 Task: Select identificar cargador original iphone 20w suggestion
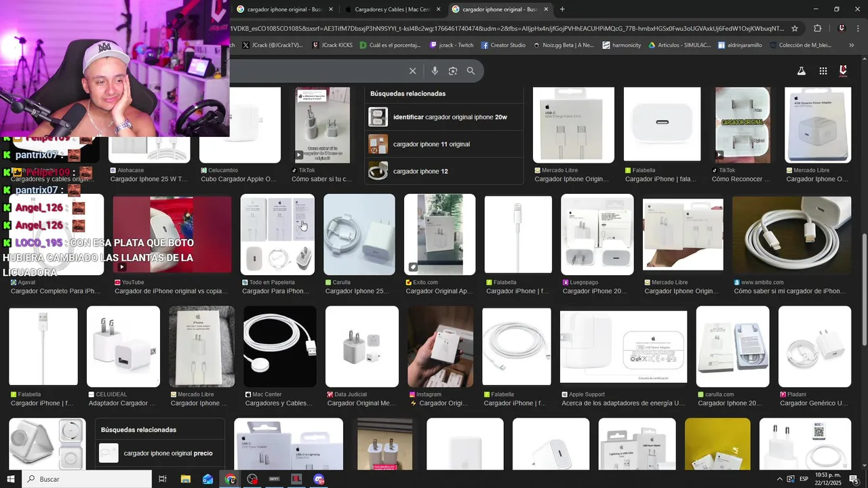tap(444, 117)
